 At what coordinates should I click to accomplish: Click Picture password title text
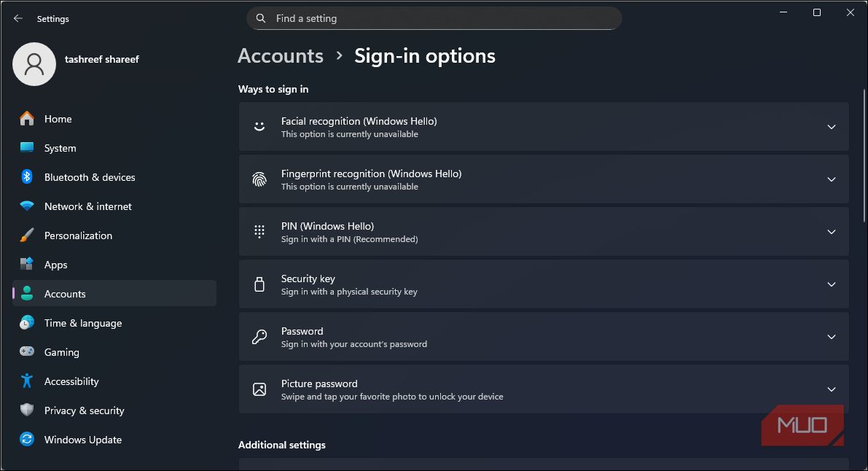319,384
